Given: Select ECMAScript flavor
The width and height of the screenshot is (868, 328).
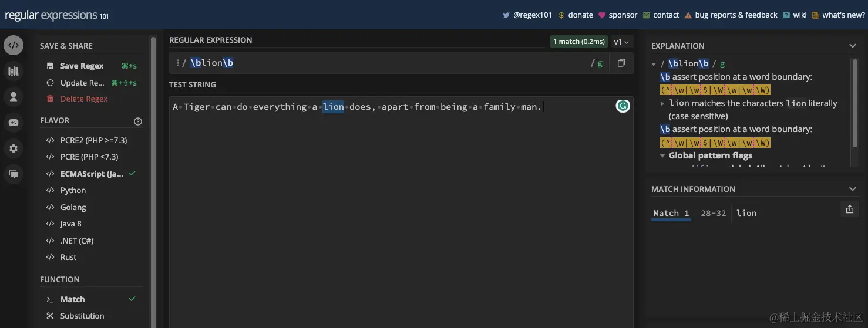Looking at the screenshot, I should click(91, 174).
